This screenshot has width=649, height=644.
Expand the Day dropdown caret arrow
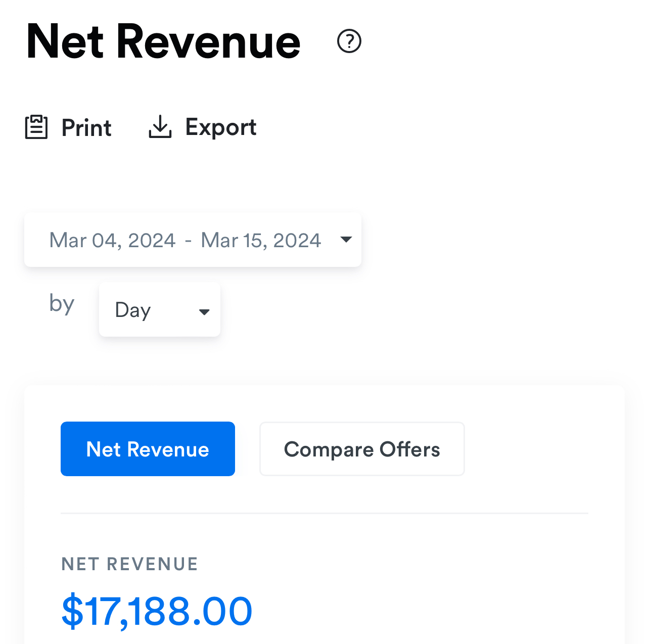[x=204, y=312]
